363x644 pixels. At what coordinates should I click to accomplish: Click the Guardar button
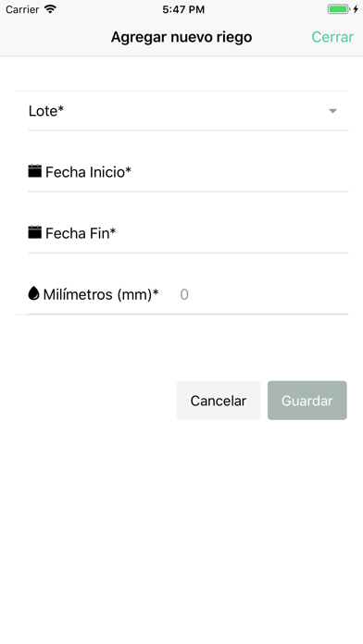[307, 401]
